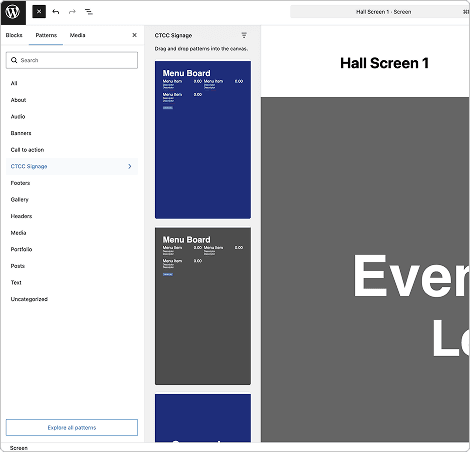The height and width of the screenshot is (452, 470).
Task: Select the Uncategorized category
Action: (72, 299)
